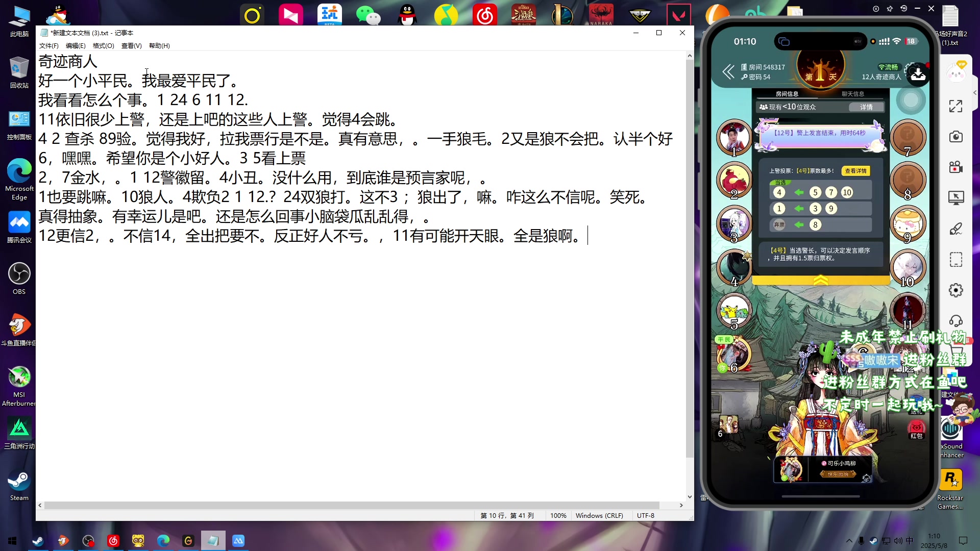
Task: Tap the grey floating assistive circle button
Action: (911, 101)
